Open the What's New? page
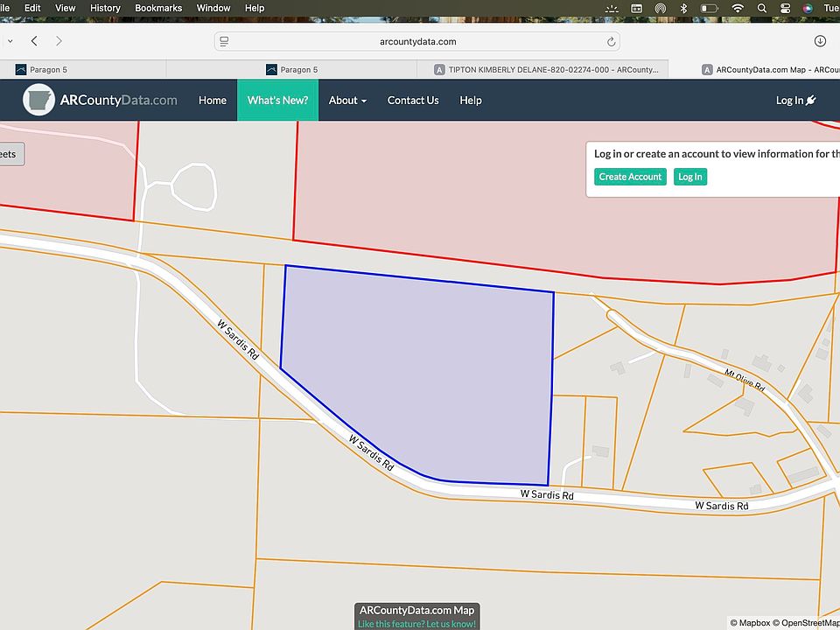This screenshot has width=840, height=630. pyautogui.click(x=277, y=100)
